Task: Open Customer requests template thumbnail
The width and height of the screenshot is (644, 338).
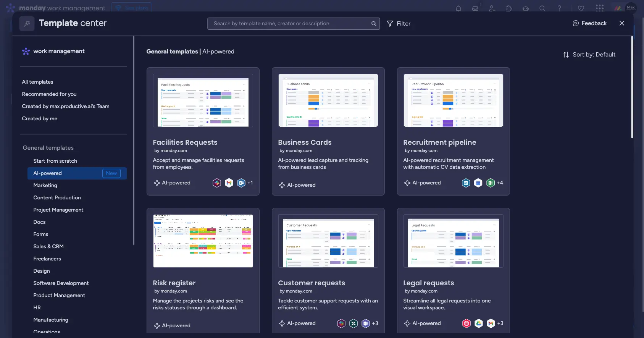Action: (x=328, y=241)
